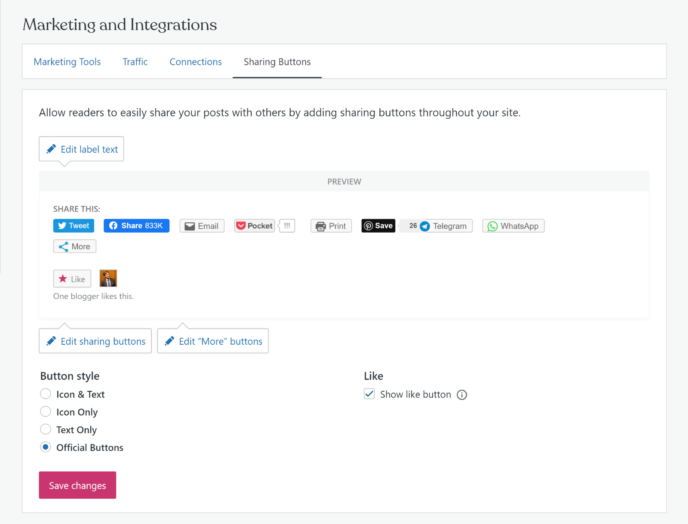The height and width of the screenshot is (524, 688).
Task: Select the Official Buttons style
Action: click(46, 447)
